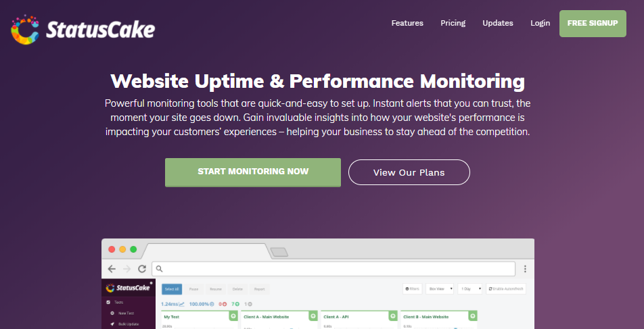Click the Client A - Main Website card title
The width and height of the screenshot is (644, 329).
[266, 317]
